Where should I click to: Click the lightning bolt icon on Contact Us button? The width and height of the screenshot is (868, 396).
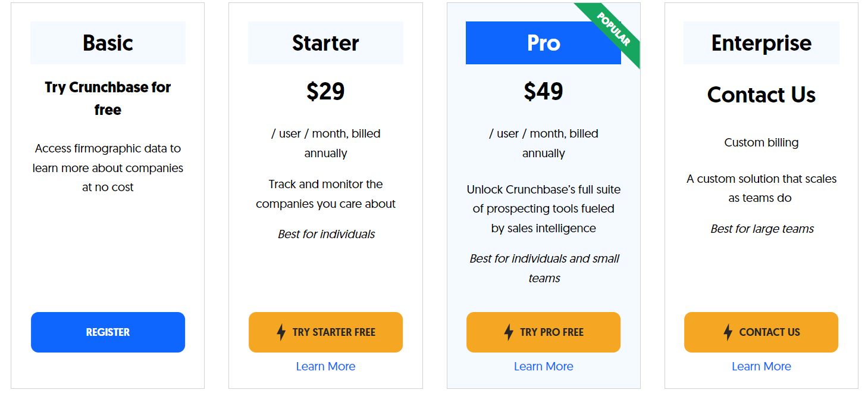tap(728, 332)
